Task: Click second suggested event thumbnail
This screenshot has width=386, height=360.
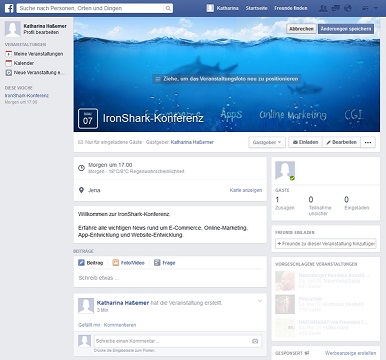Action: pyautogui.click(x=285, y=304)
